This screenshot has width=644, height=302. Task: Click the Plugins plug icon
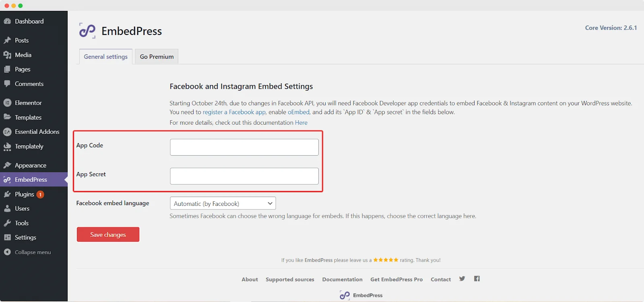(7, 194)
